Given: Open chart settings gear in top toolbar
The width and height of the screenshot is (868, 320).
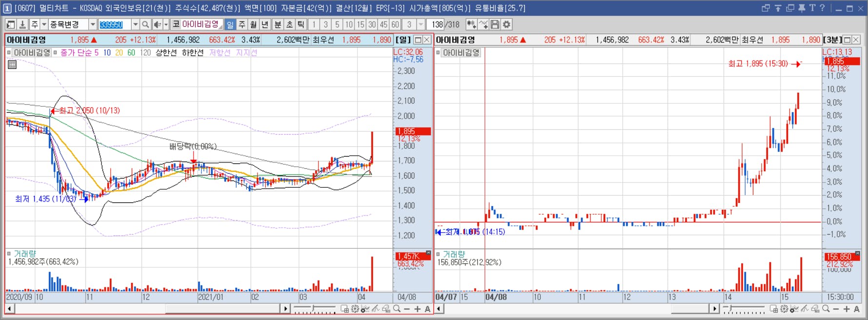Looking at the screenshot, I should click(x=507, y=24).
